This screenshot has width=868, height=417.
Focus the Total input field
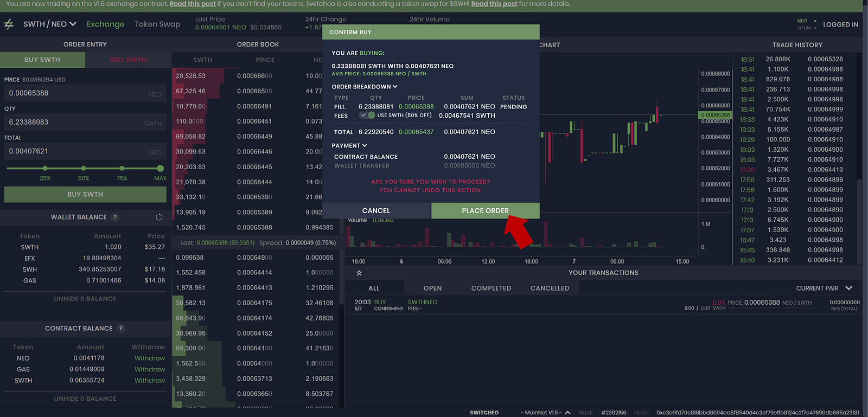85,151
